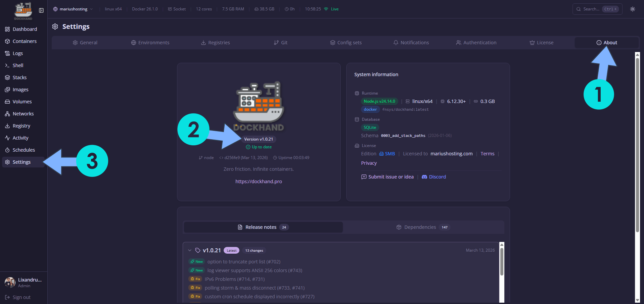Select Networks from the sidebar
This screenshot has width=644, height=304.
(23, 113)
